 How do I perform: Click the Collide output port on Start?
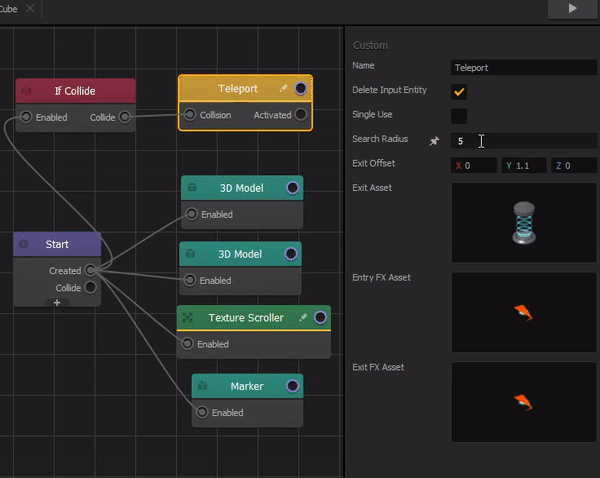(90, 287)
